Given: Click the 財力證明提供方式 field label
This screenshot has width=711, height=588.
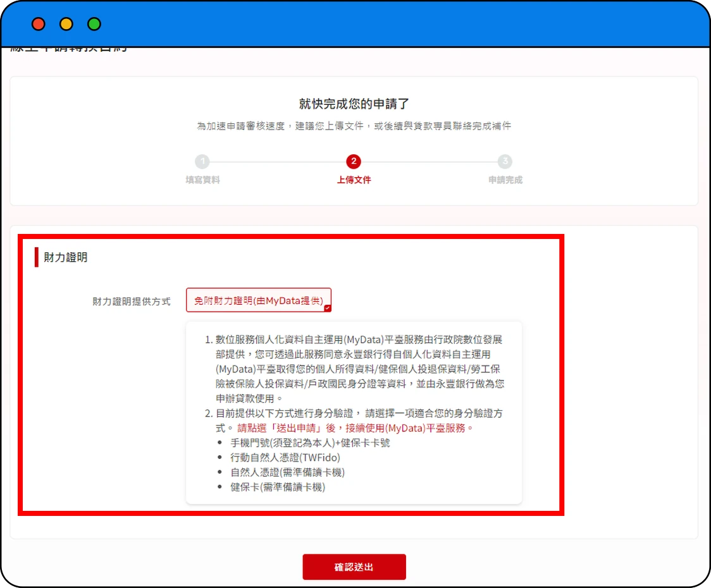Looking at the screenshot, I should pyautogui.click(x=132, y=302).
